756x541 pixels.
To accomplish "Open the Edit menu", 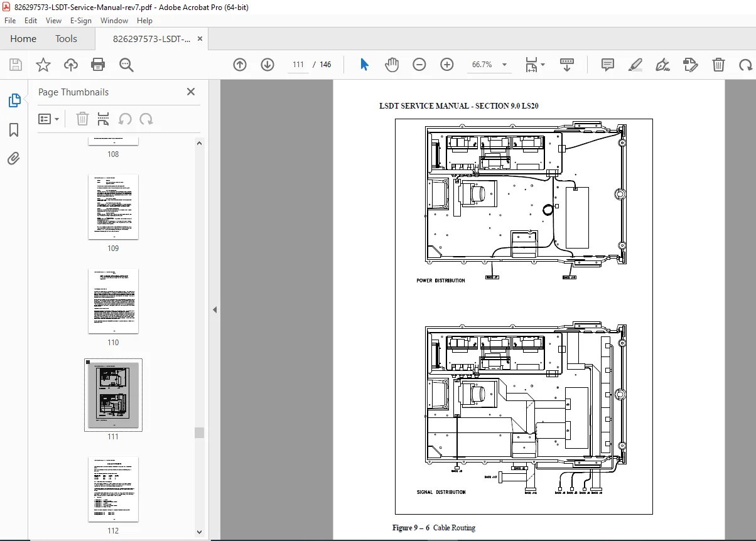I will tap(31, 21).
